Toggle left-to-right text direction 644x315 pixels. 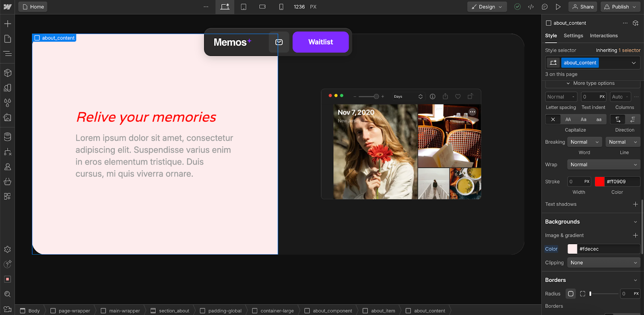click(617, 119)
